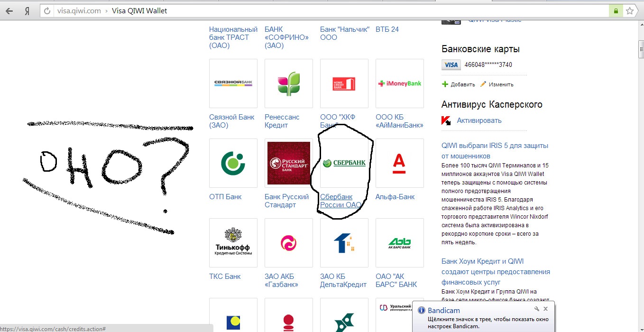This screenshot has height=332, width=644.
Task: Open Сбербанк России ОАО text link
Action: 340,201
